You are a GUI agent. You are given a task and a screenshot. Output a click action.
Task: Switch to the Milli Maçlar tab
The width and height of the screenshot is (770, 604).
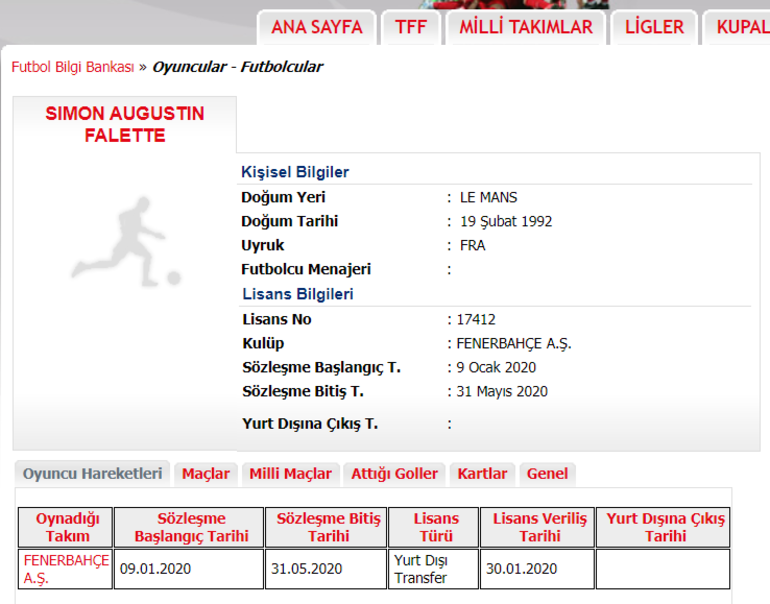click(x=290, y=474)
